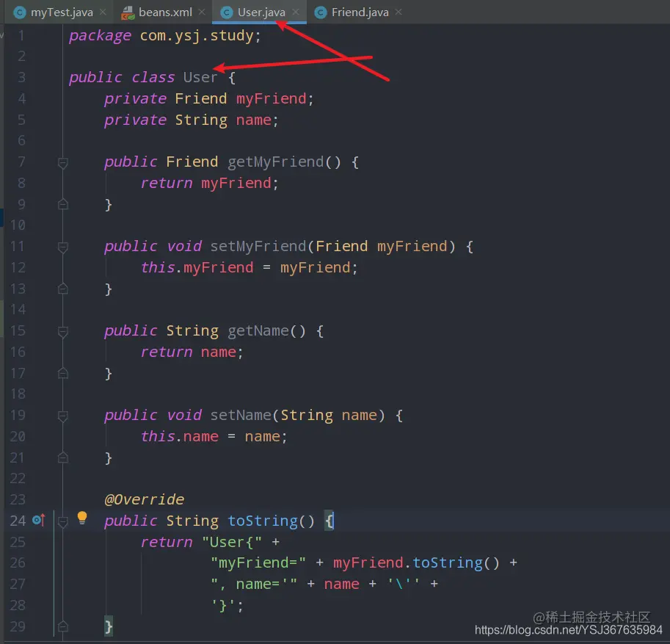Click the class icon on myTest.java tab
Image resolution: width=670 pixels, height=644 pixels.
click(x=20, y=12)
